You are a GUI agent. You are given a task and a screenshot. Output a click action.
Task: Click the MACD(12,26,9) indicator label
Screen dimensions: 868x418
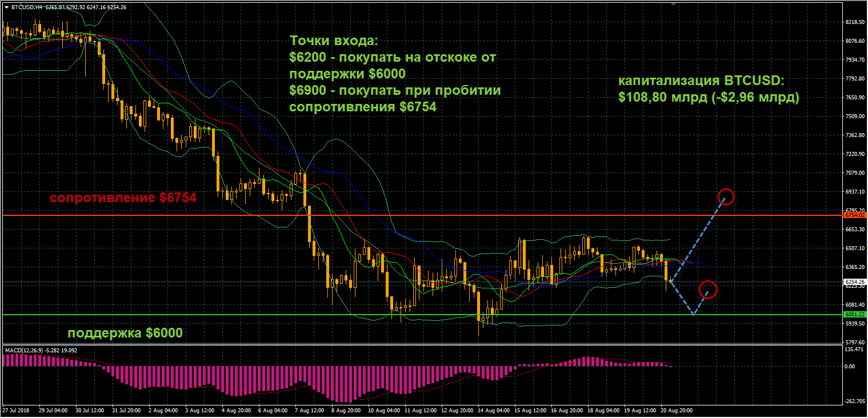coord(41,349)
